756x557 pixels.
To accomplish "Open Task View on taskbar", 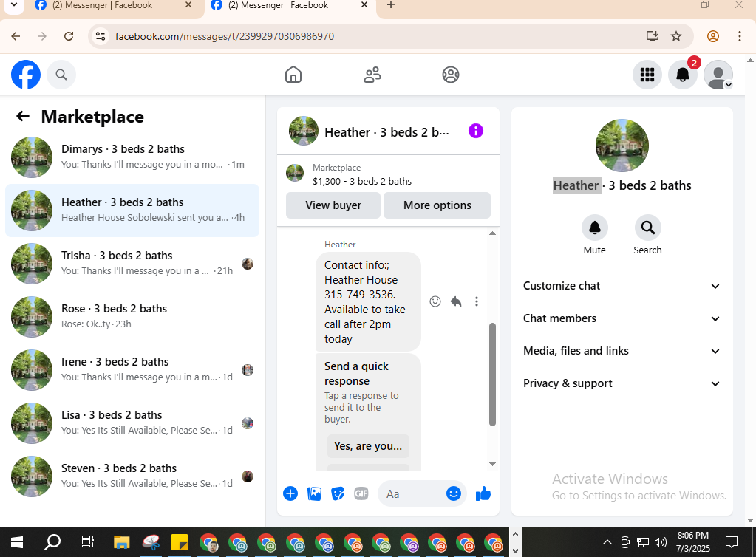I will pos(87,542).
